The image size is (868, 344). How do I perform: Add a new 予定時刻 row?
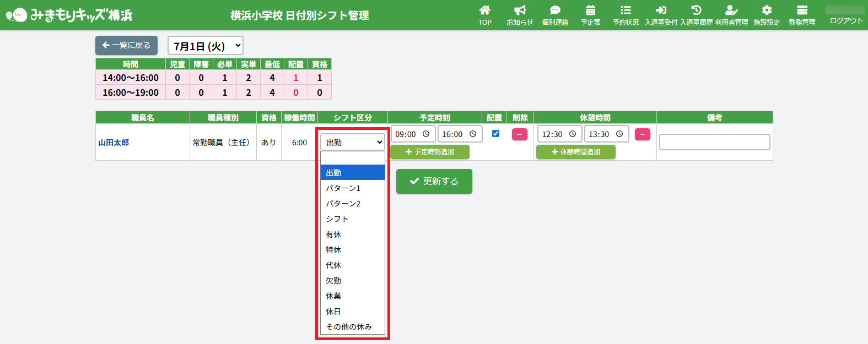[x=430, y=152]
